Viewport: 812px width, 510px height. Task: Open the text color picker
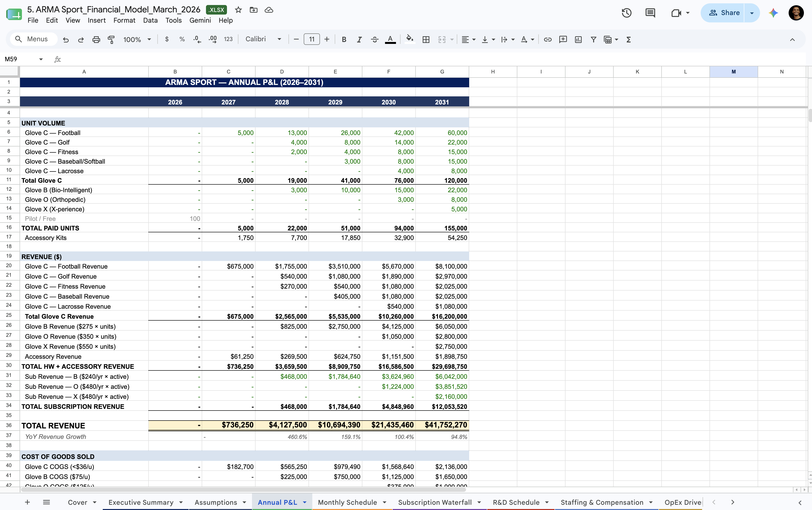[390, 39]
